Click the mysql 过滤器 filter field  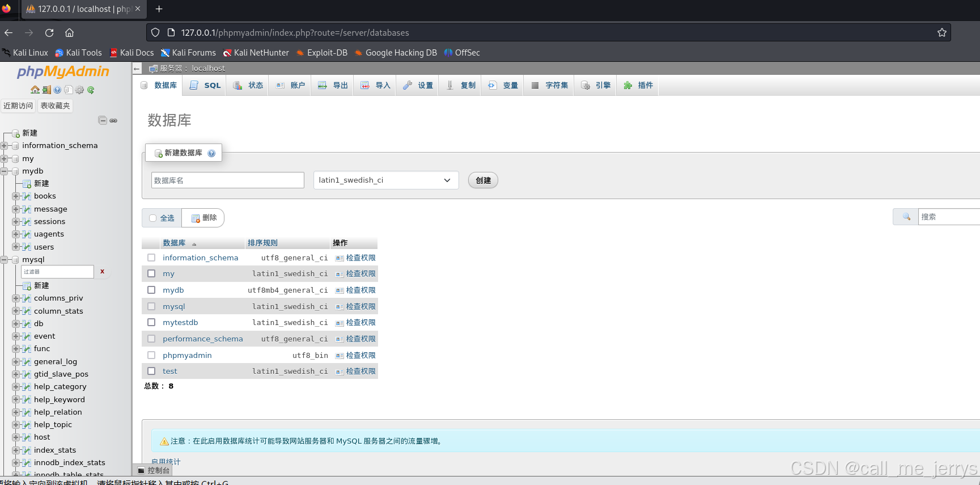pyautogui.click(x=57, y=272)
